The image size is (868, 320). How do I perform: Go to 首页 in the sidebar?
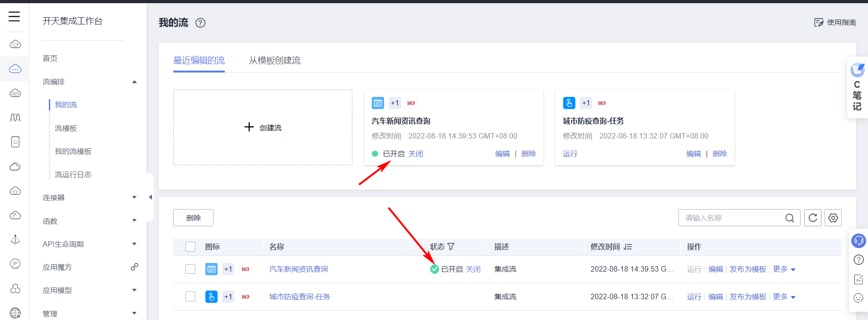tap(50, 58)
